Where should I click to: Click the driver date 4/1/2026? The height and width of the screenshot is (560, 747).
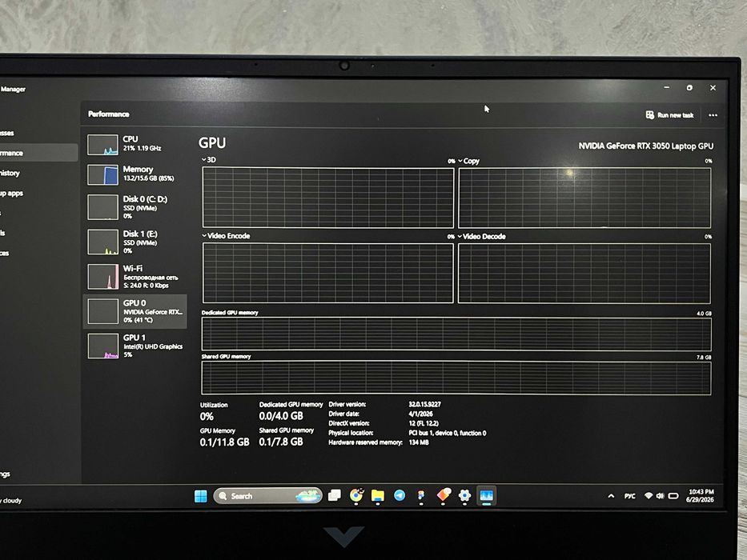coord(420,414)
